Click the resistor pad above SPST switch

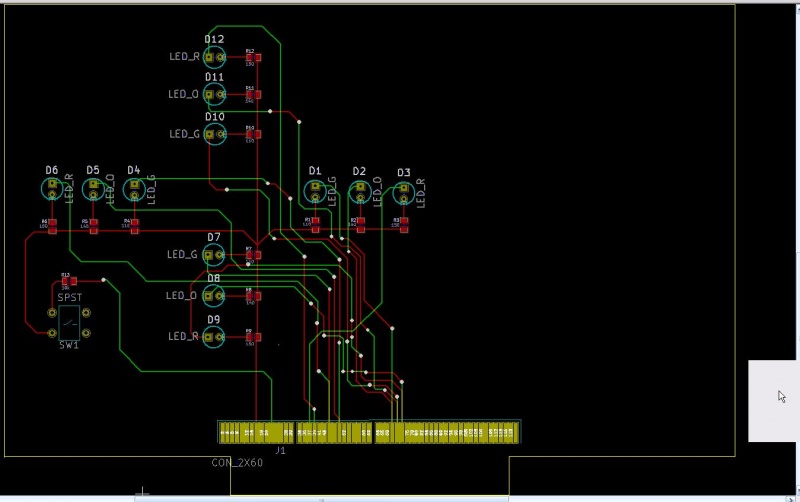66,283
